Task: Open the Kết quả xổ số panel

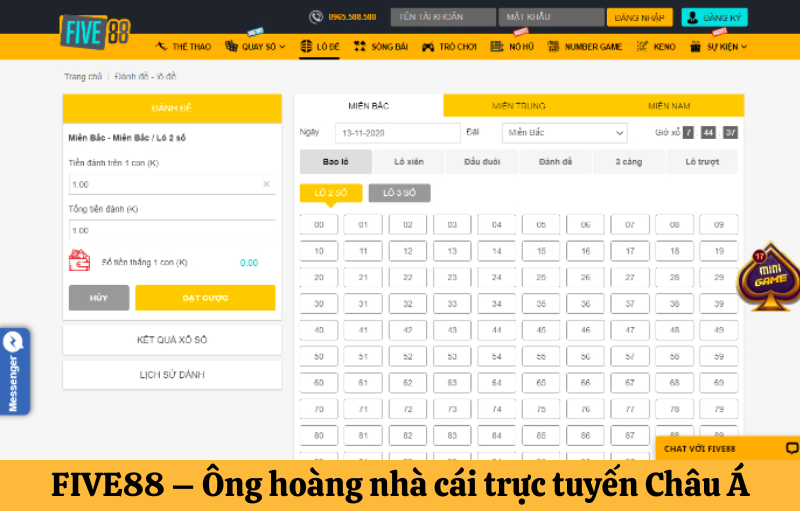Action: point(172,340)
